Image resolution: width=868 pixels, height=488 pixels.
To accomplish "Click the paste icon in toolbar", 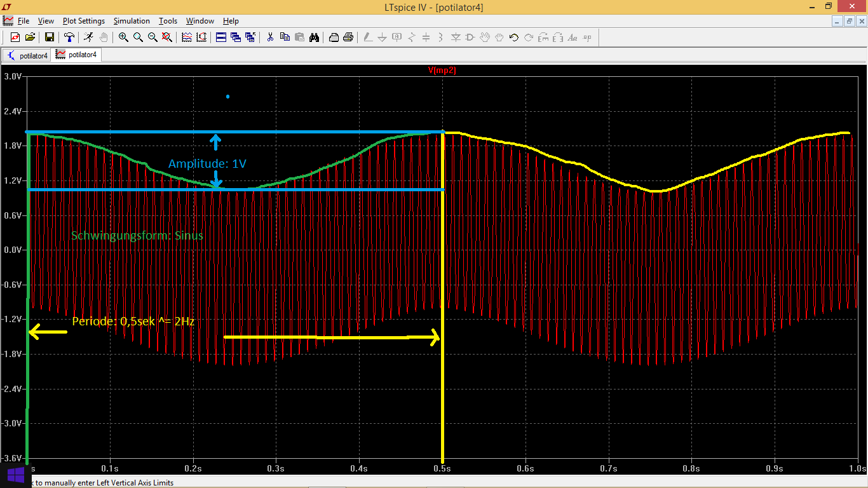I will pos(299,37).
